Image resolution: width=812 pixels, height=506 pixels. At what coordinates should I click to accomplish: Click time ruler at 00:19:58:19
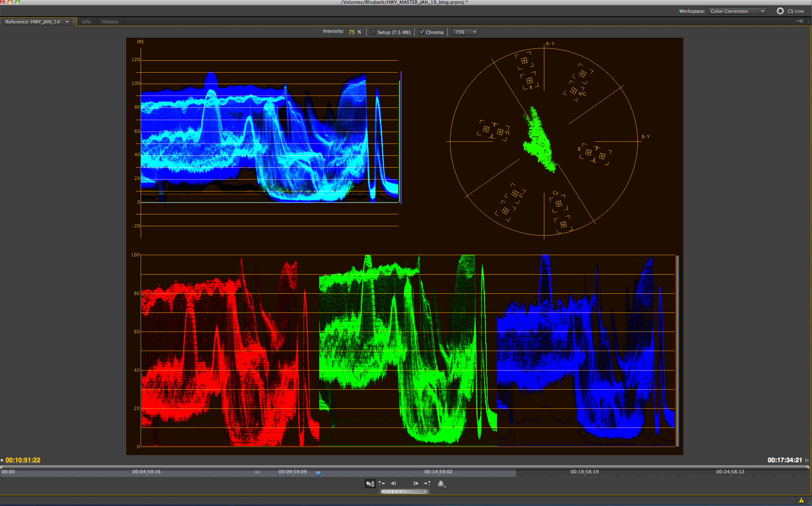584,472
